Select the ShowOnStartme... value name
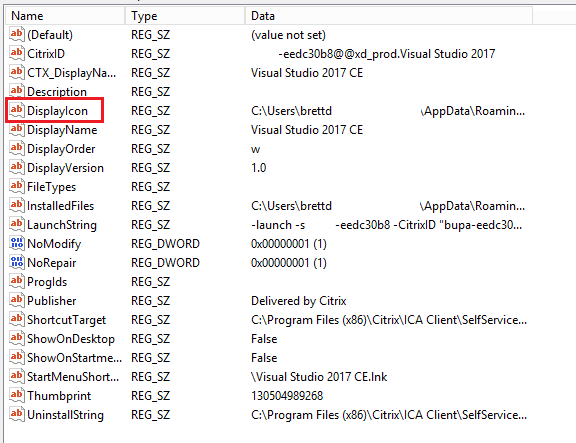The height and width of the screenshot is (443, 576). click(x=75, y=358)
